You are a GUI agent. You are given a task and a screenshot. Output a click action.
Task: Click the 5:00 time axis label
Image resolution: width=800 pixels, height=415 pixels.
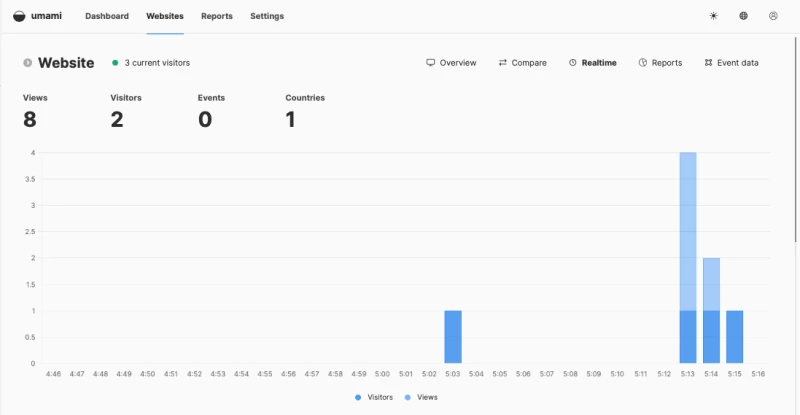click(382, 374)
